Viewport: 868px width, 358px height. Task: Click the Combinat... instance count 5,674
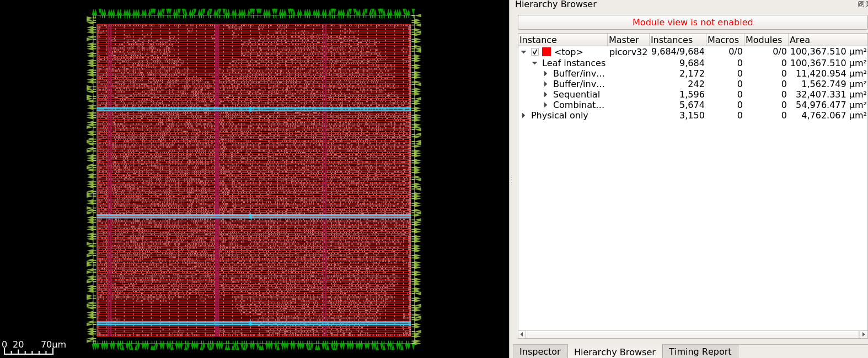[692, 105]
